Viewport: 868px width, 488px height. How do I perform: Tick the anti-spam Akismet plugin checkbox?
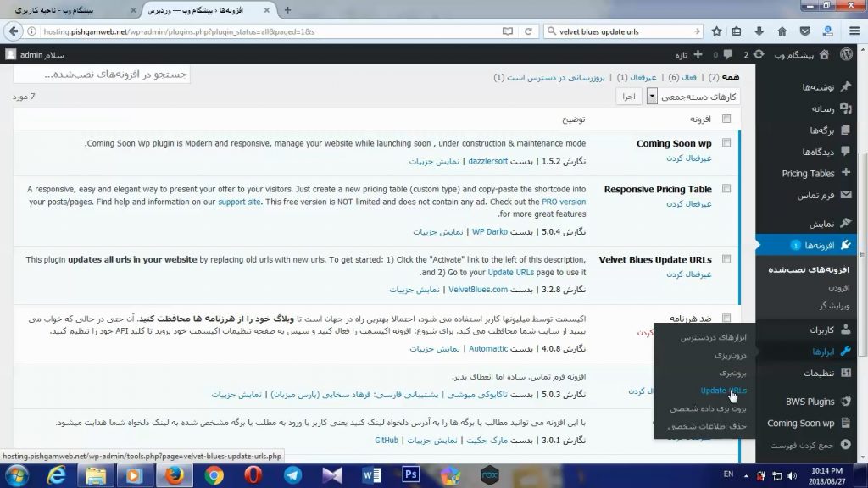click(726, 319)
